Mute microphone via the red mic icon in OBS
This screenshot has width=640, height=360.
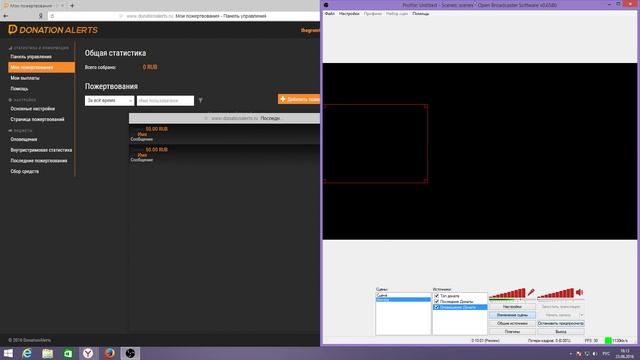(531, 292)
